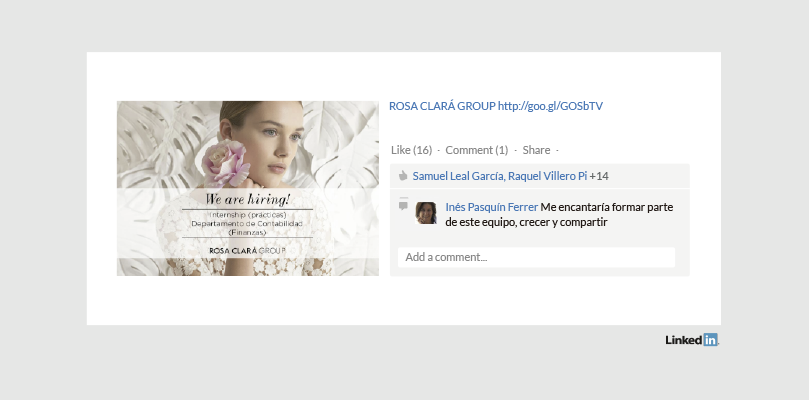Open the ROSA CLARÁ GROUP goo.gl link

[496, 106]
